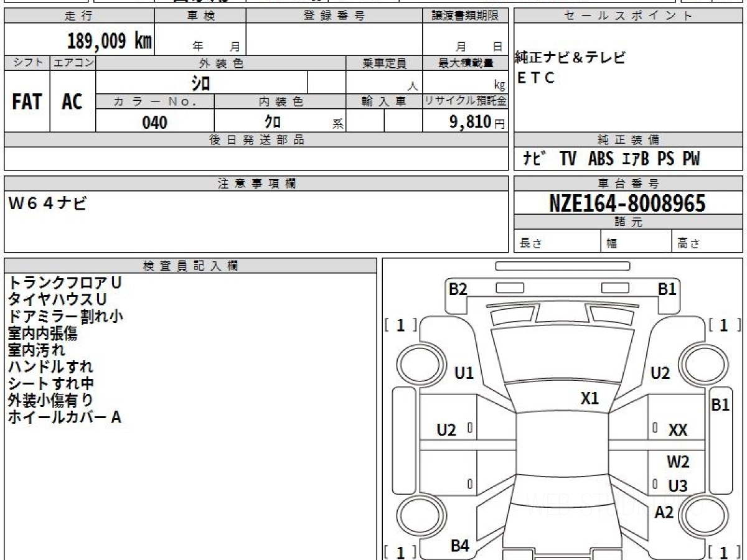Select the AC air conditioner value
Screen dimensions: 747x560
click(x=72, y=102)
